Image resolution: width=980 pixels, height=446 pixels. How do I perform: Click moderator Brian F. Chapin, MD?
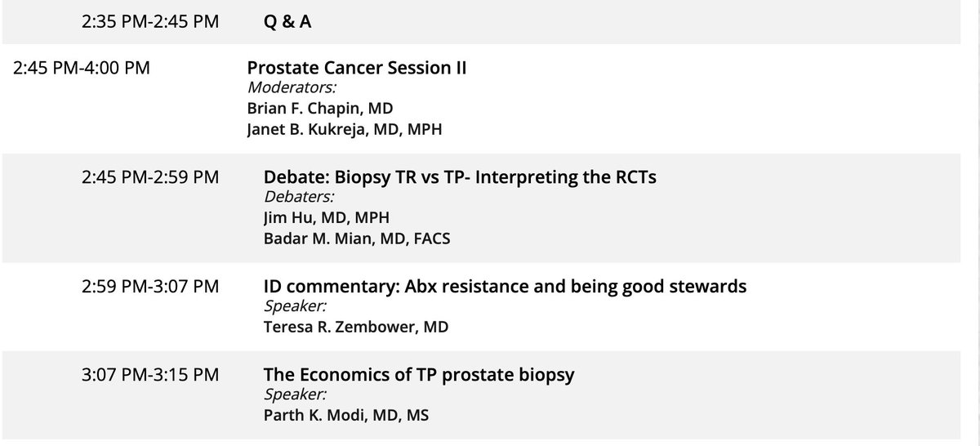click(x=312, y=108)
